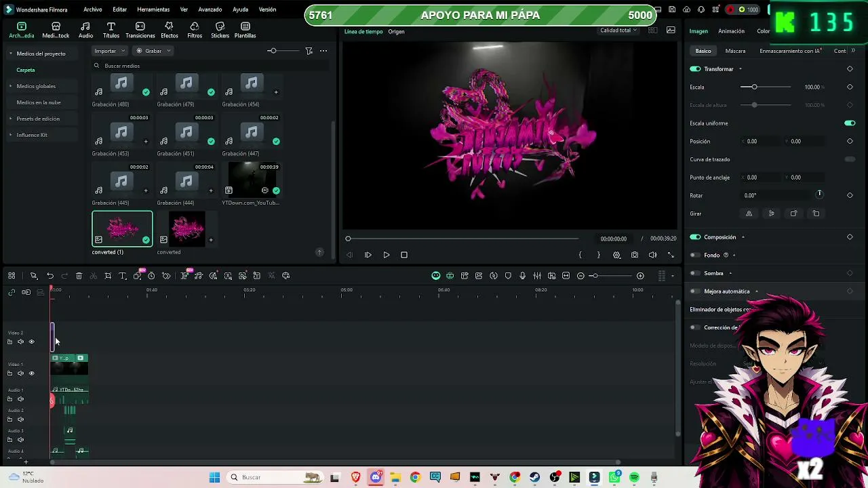Expand Influence Kit tree item
Image resolution: width=868 pixels, height=488 pixels.
pyautogui.click(x=10, y=135)
